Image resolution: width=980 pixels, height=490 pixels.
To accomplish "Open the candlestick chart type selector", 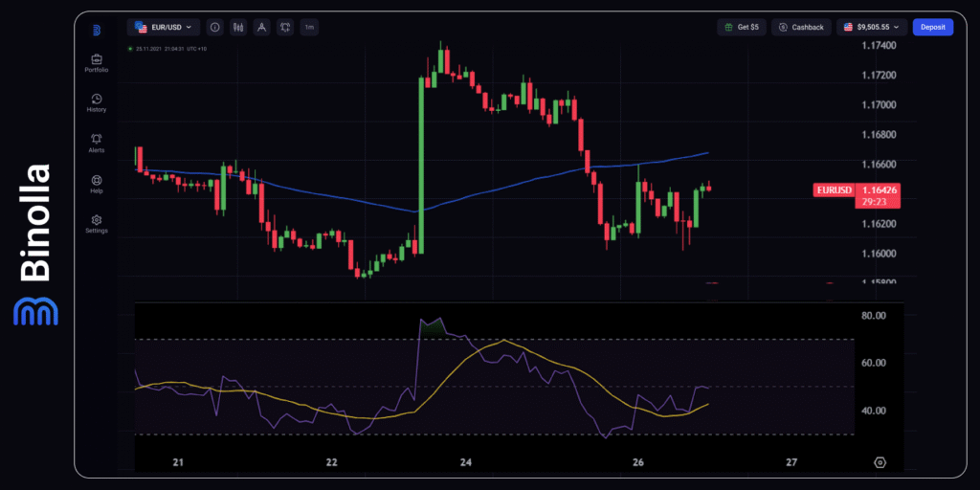I will [238, 28].
